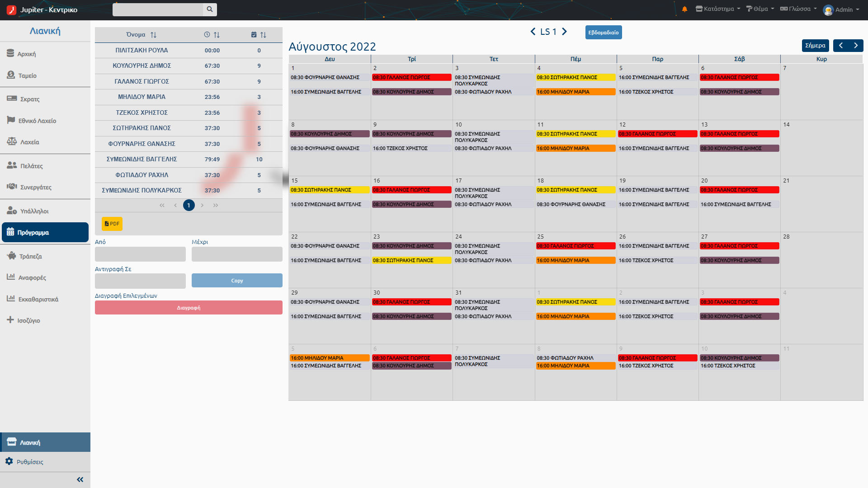The width and height of the screenshot is (868, 488).
Task: Open the Λιανική section at sidebar bottom
Action: [45, 442]
